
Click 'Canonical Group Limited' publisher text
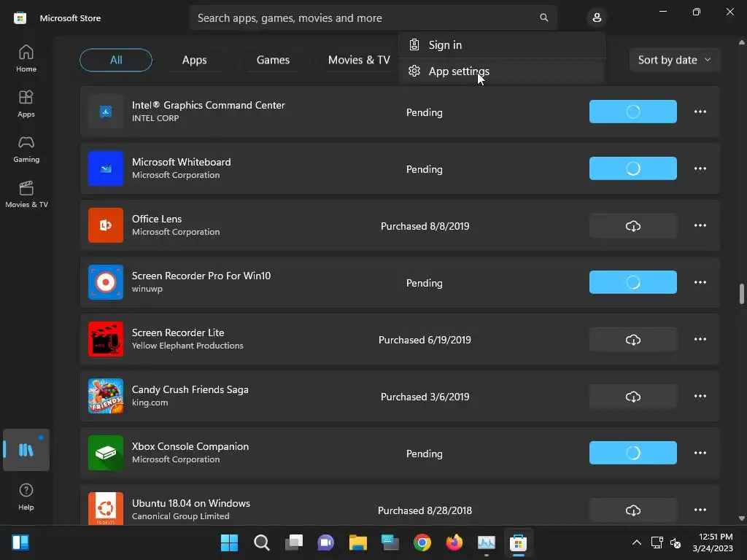coord(181,516)
